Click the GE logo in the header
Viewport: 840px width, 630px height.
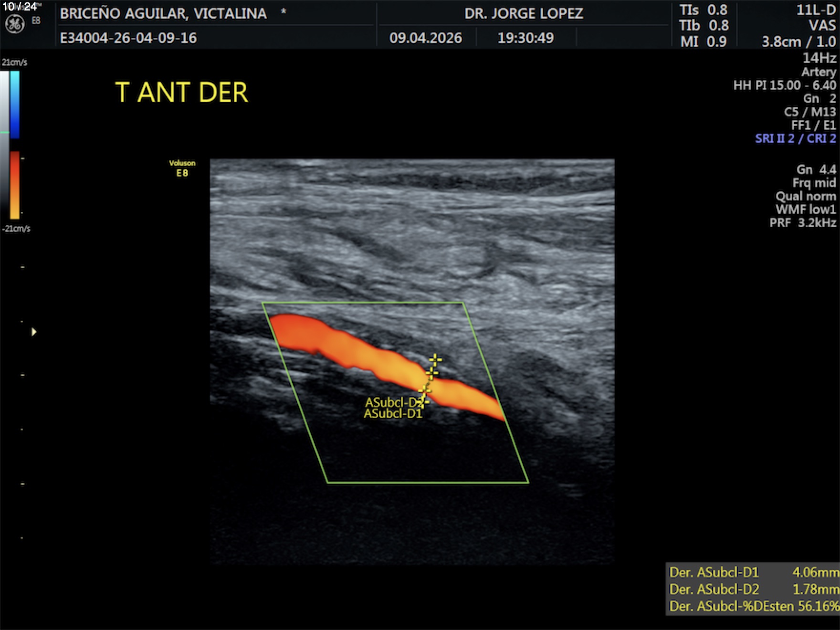coord(15,24)
